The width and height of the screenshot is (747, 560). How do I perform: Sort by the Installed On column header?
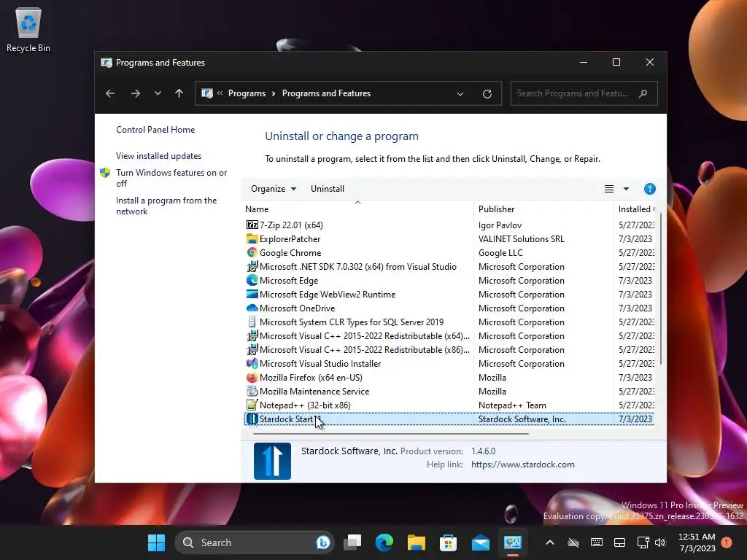[635, 209]
